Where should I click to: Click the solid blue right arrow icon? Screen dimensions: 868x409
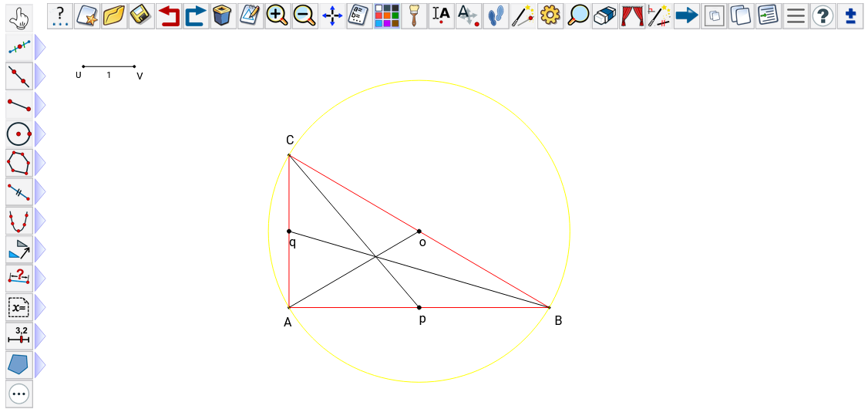[x=686, y=16]
